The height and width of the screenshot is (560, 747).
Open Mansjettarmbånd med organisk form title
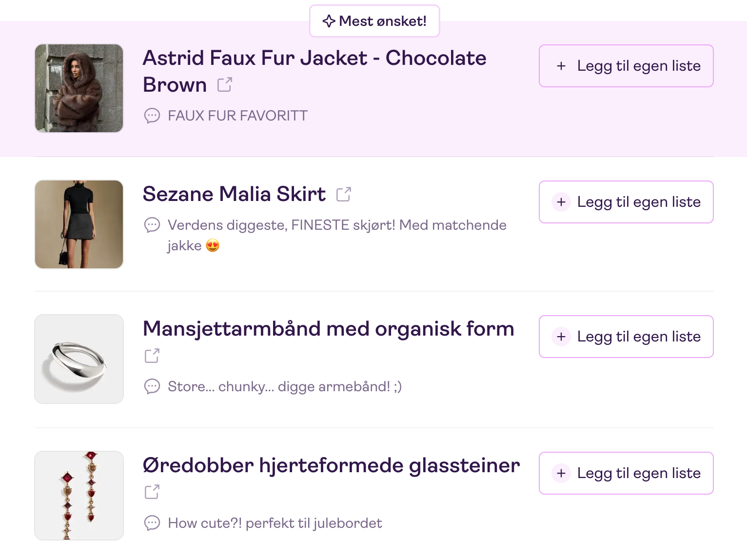328,329
